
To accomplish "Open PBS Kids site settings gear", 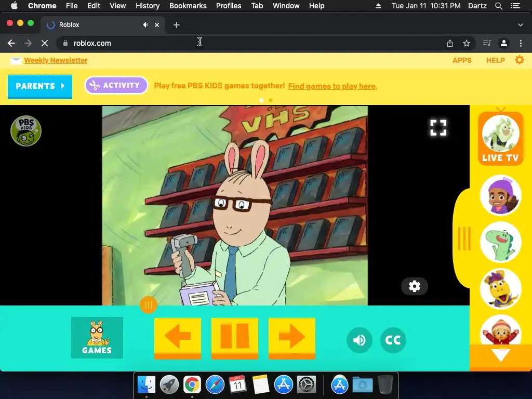I will point(519,60).
